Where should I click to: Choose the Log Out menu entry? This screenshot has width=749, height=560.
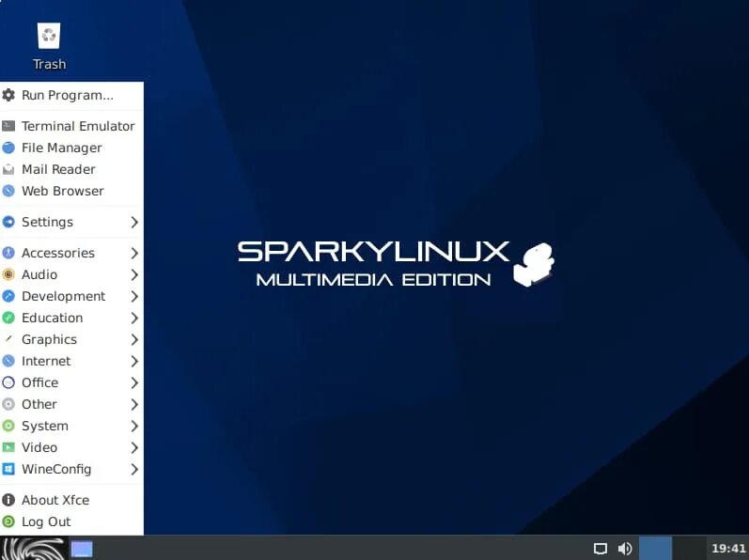pos(71,521)
